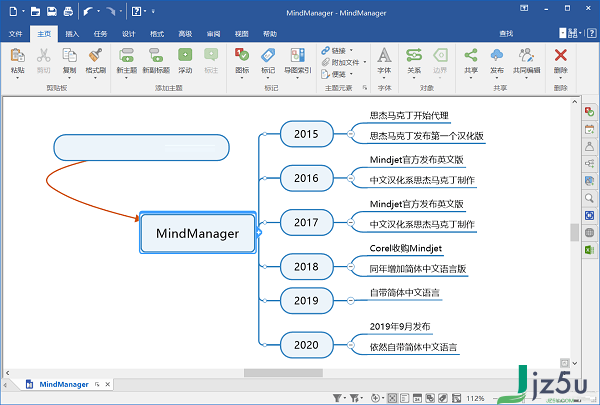The width and height of the screenshot is (600, 405).
Task: Collapse the 2018 branch subtopics
Action: coord(351,266)
